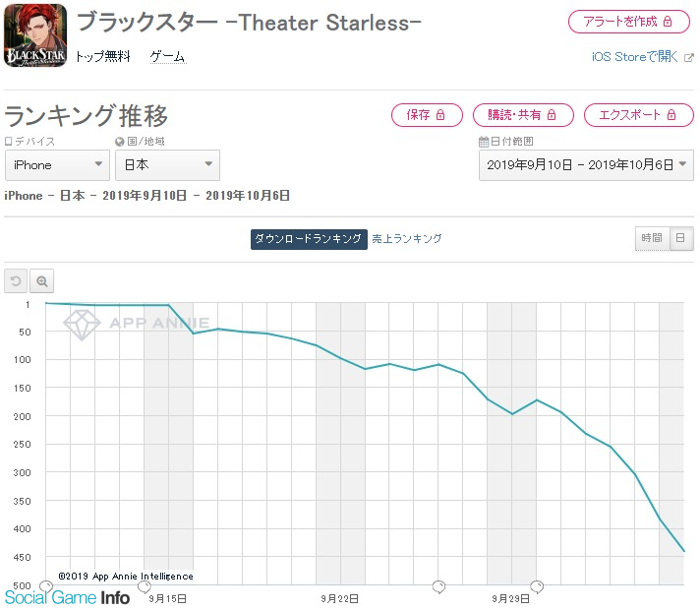Click the アラートを作成 create alert button
Screen dimensions: 700x610
pos(629,22)
